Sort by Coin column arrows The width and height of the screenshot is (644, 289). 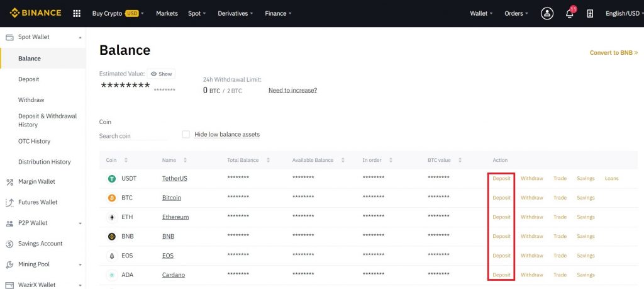[126, 161]
